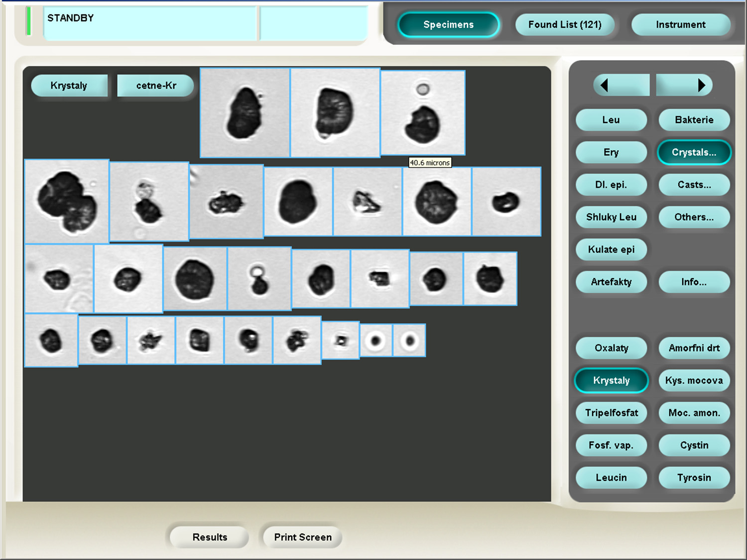This screenshot has width=747, height=560.
Task: Click the right arrow navigation button
Action: 684,85
